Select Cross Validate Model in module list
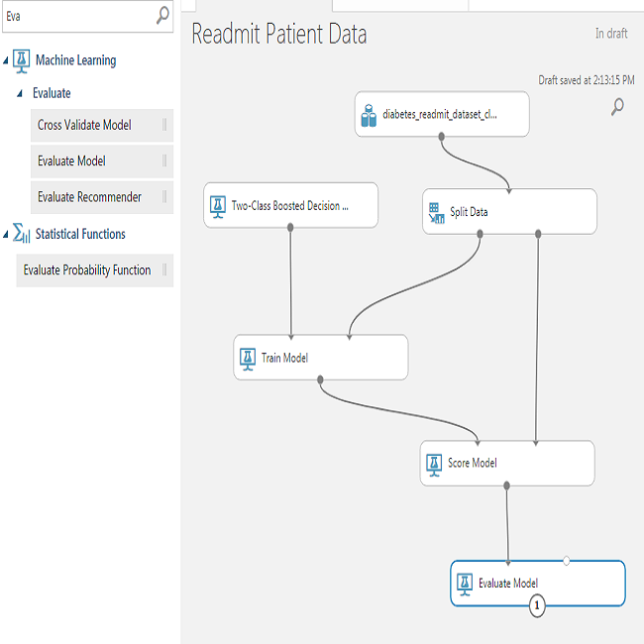 click(x=85, y=125)
